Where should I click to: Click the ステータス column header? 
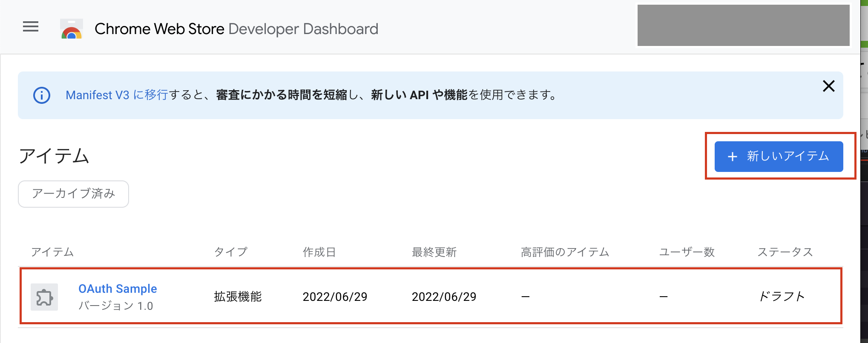click(785, 252)
